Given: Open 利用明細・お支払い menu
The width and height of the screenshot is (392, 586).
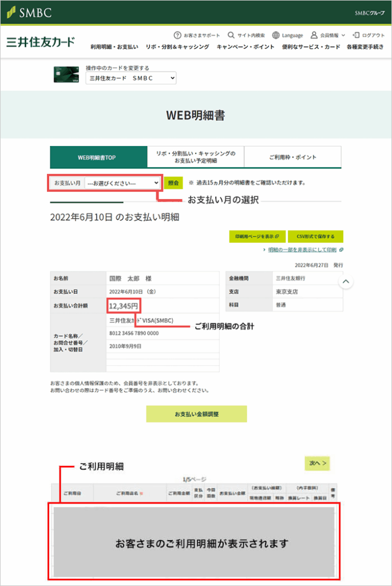Looking at the screenshot, I should pyautogui.click(x=114, y=47).
